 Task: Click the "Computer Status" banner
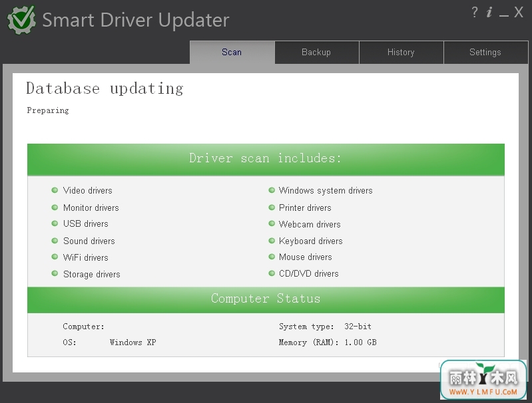click(x=266, y=300)
